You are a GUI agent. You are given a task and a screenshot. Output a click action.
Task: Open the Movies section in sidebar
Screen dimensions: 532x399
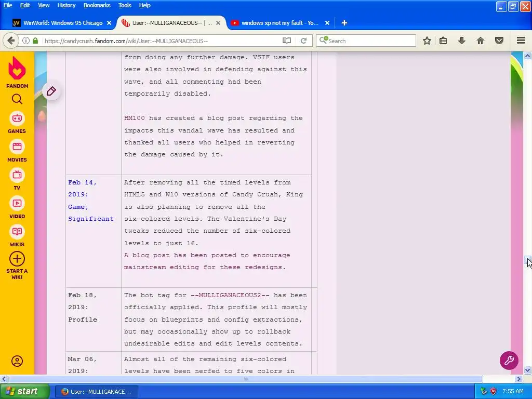[17, 151]
